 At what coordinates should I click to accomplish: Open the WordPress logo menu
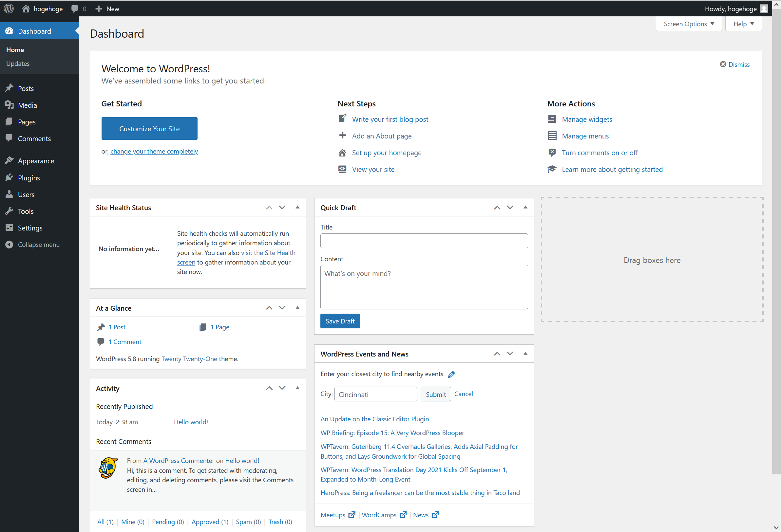(9, 9)
